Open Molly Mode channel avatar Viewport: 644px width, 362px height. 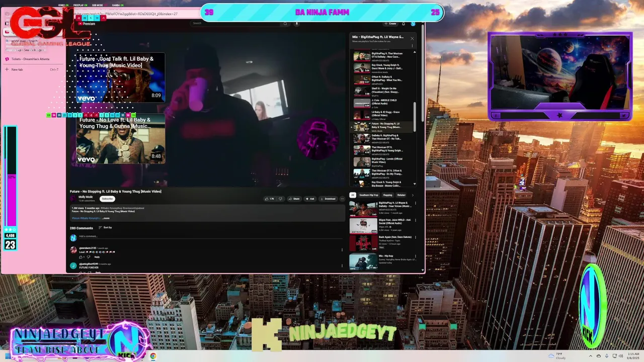[73, 199]
